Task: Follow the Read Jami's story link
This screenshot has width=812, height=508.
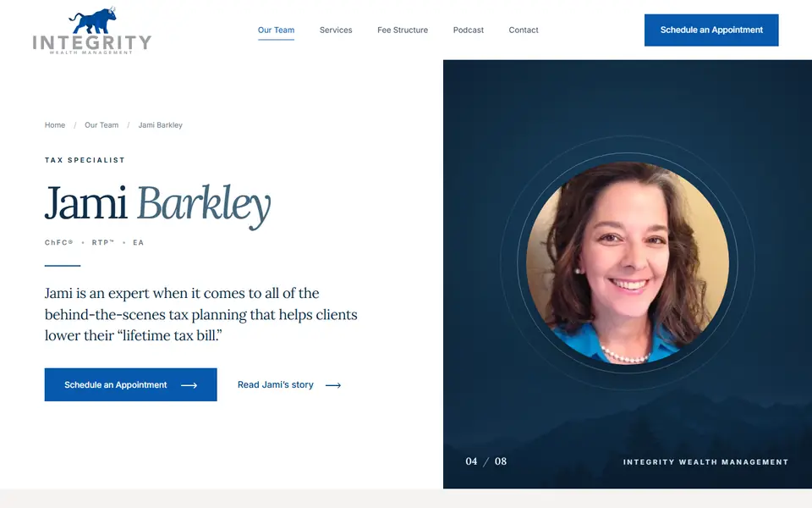Action: (x=289, y=384)
